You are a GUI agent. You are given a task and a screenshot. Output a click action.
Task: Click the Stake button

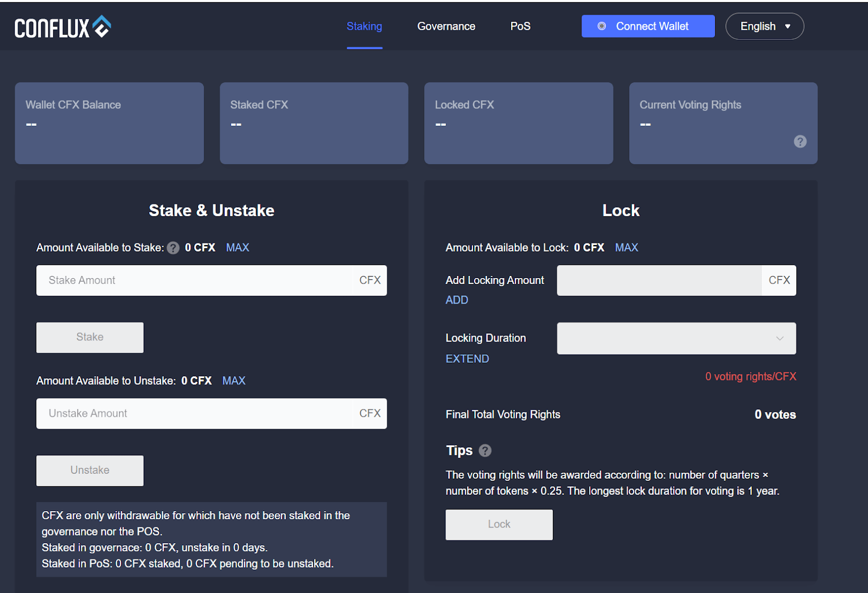(x=90, y=337)
